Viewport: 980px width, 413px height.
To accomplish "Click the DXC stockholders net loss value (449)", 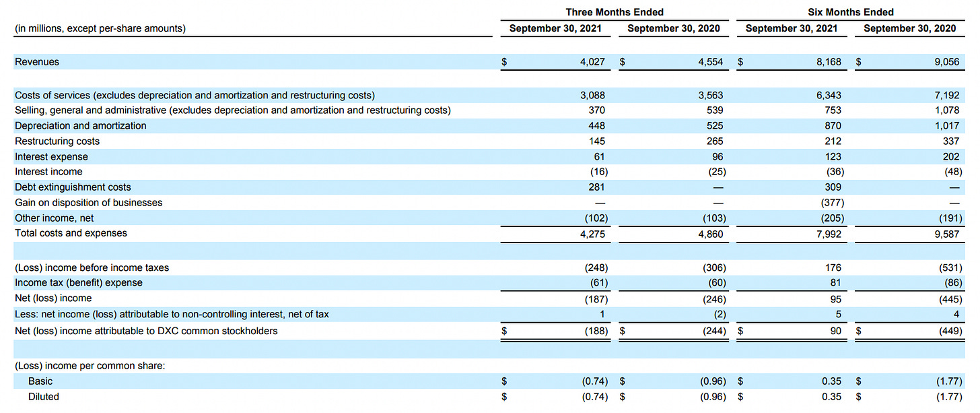I will pos(951,331).
